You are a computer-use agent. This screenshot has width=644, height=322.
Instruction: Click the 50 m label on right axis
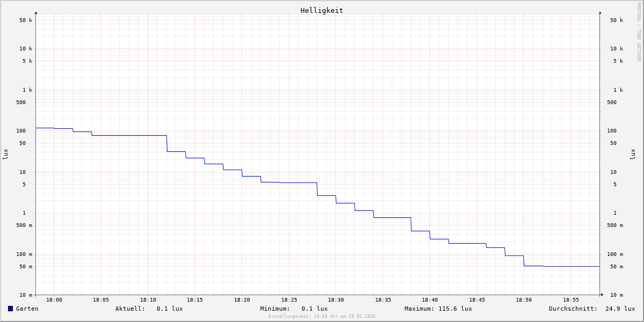click(x=617, y=267)
